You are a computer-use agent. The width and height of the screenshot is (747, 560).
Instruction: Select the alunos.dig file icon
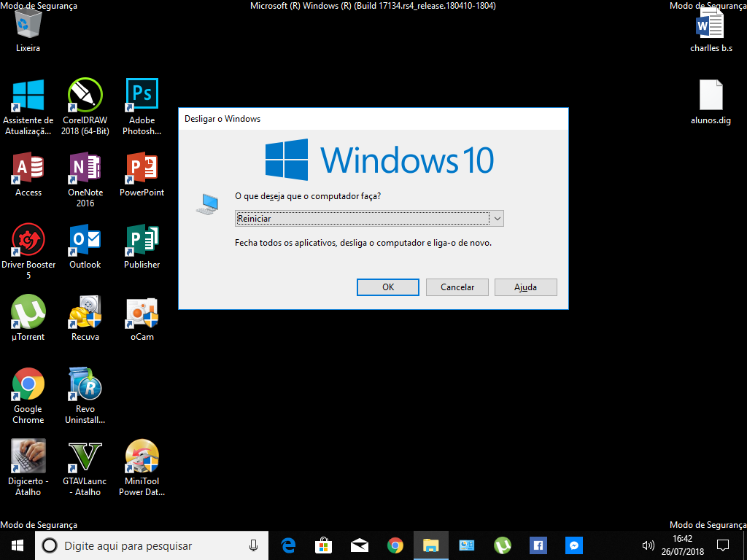(711, 102)
